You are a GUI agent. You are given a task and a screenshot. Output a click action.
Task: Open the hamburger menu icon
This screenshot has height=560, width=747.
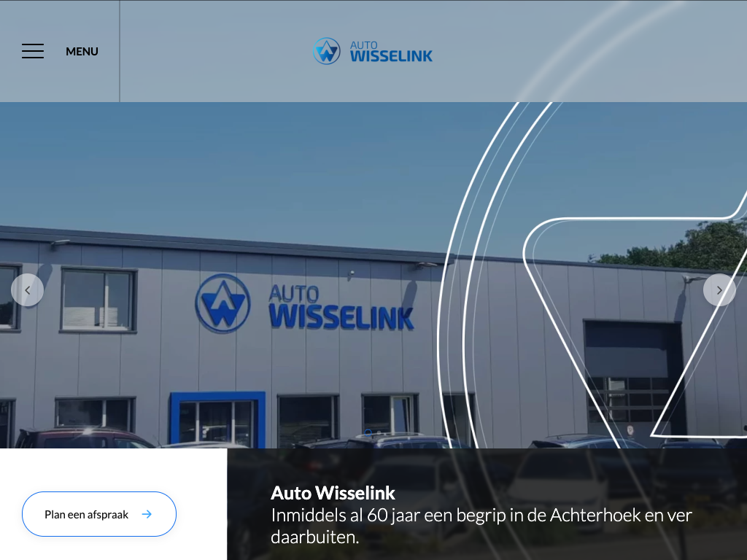tap(33, 51)
